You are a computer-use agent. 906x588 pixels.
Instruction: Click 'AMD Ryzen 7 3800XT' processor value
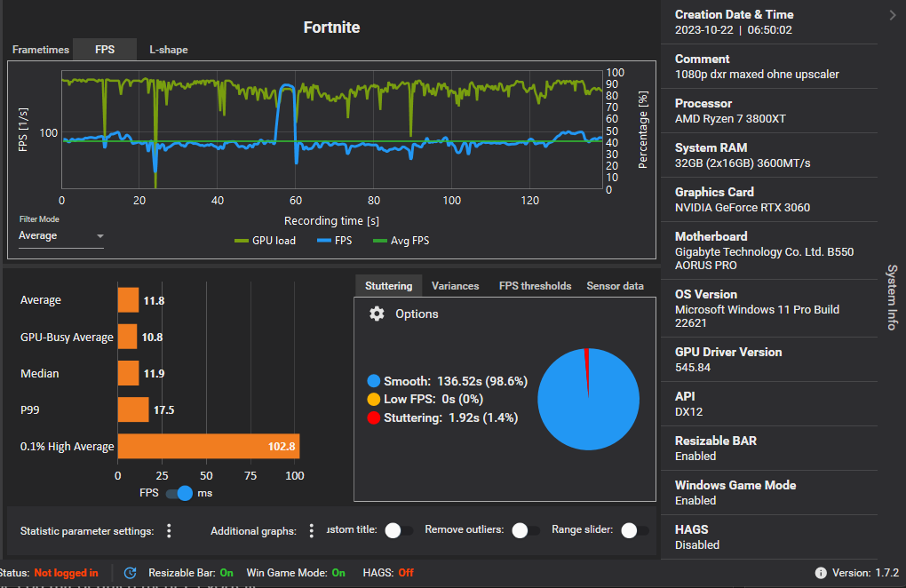(730, 119)
